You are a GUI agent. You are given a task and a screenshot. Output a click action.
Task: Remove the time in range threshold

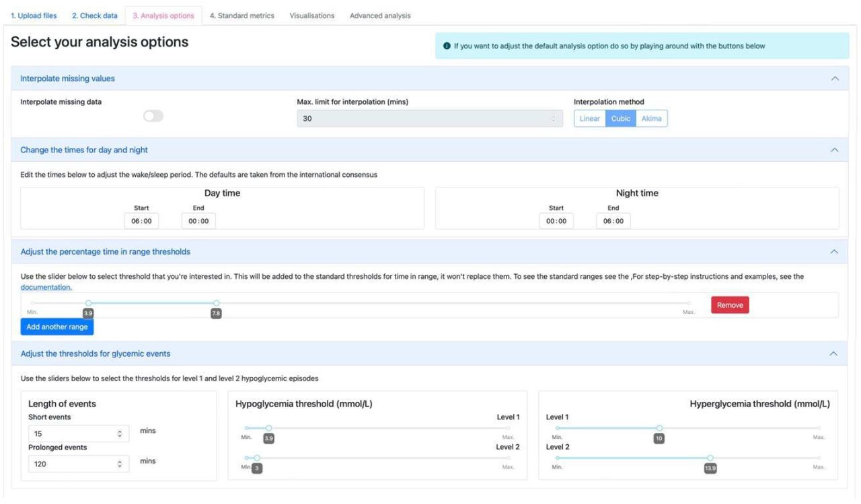pyautogui.click(x=730, y=305)
